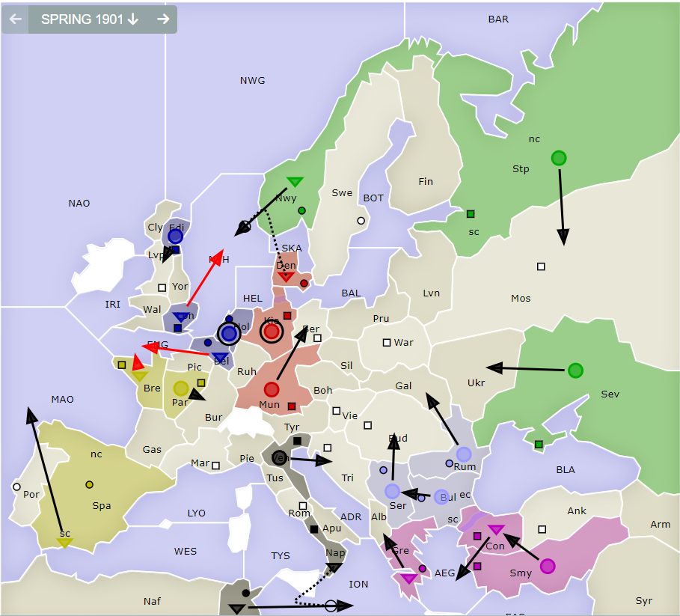Click the yellow supply center dot in Spain
Image resolution: width=680 pixels, height=616 pixels.
89,484
